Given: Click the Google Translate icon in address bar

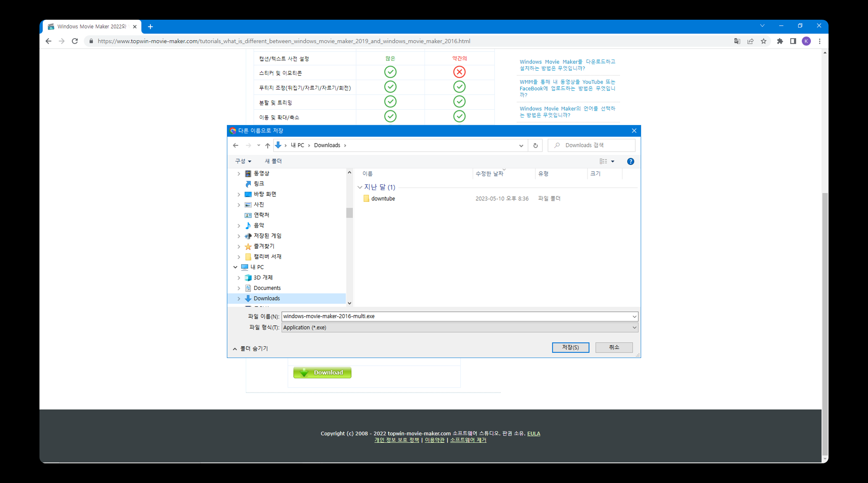Looking at the screenshot, I should click(x=737, y=41).
